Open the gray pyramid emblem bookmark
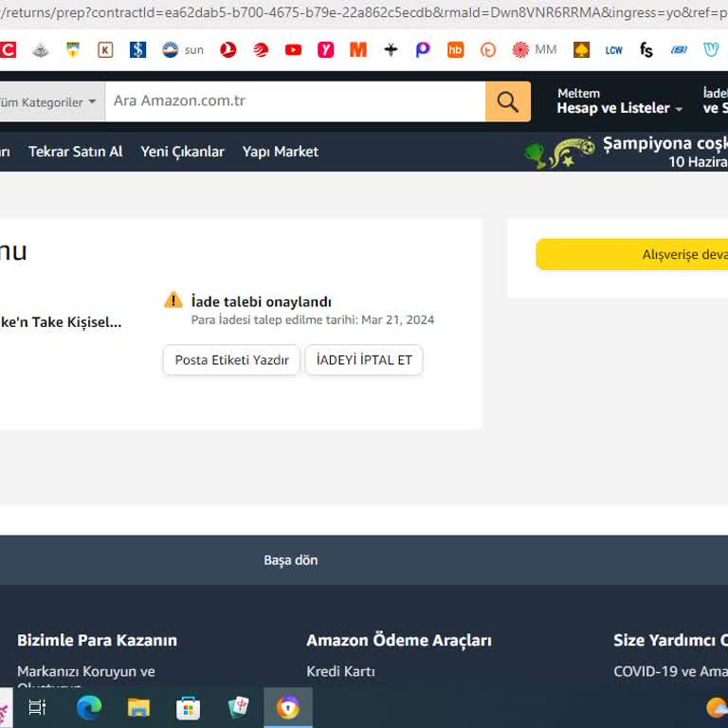Image resolution: width=728 pixels, height=728 pixels. [41, 49]
